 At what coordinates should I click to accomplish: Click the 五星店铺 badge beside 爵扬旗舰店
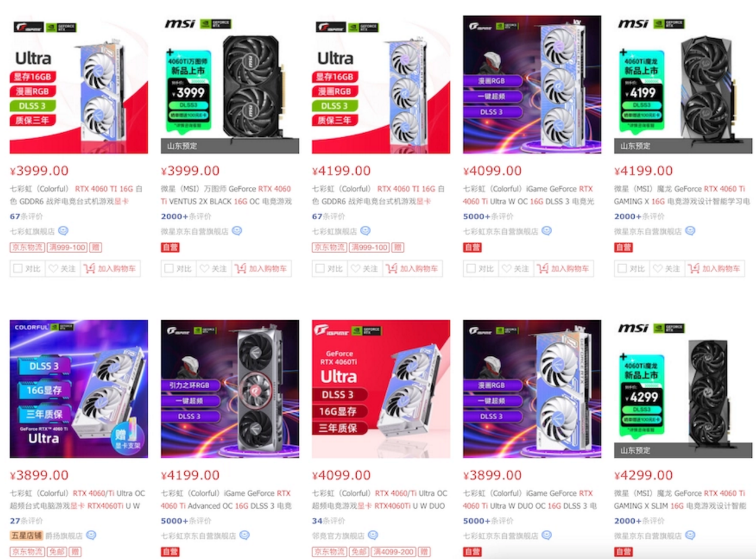26,536
